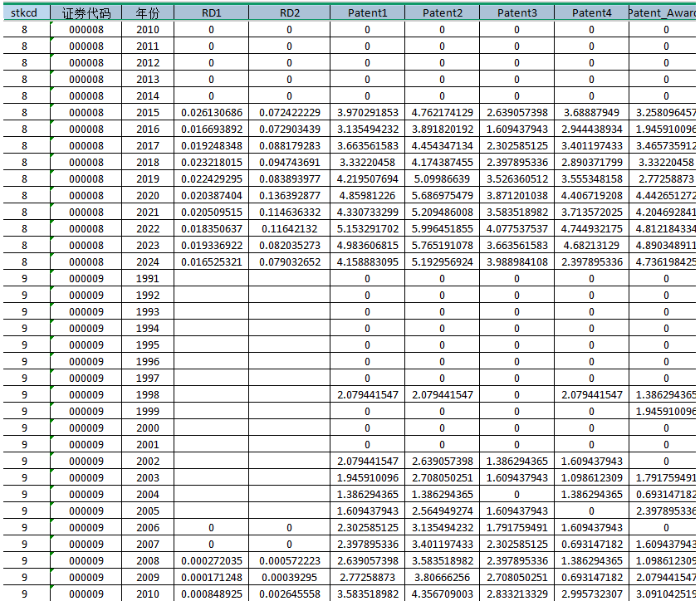
Task: Click the 年份 column header
Action: pyautogui.click(x=147, y=12)
